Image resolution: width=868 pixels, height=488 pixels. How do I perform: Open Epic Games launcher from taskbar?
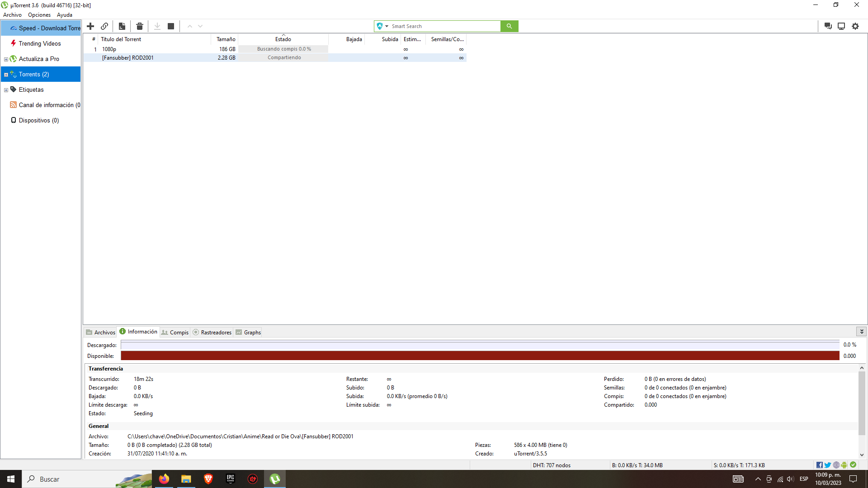(231, 479)
